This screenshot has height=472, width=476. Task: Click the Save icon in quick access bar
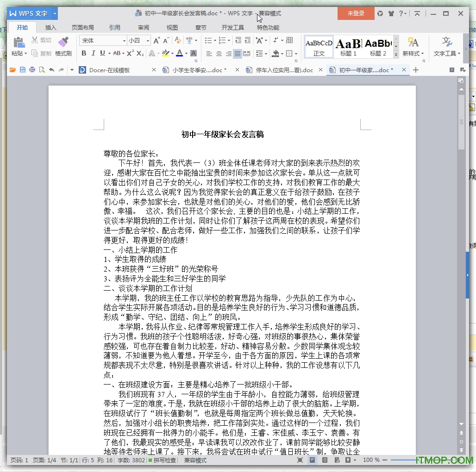tap(22, 70)
